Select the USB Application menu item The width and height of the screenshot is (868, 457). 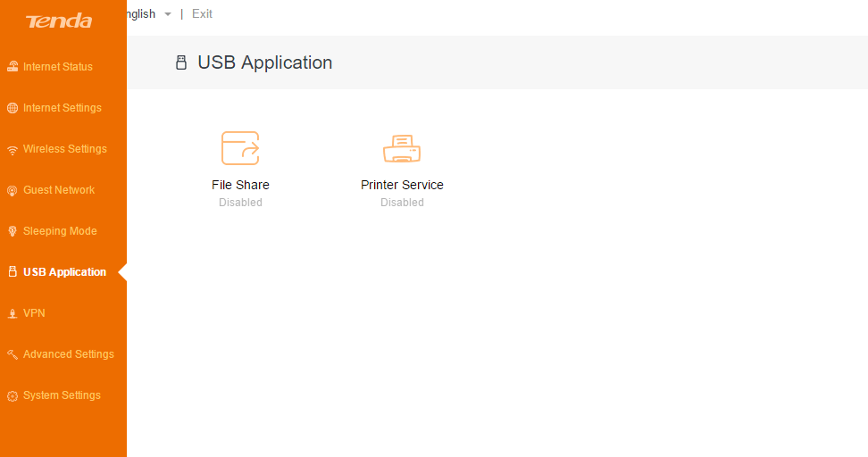pyautogui.click(x=64, y=272)
